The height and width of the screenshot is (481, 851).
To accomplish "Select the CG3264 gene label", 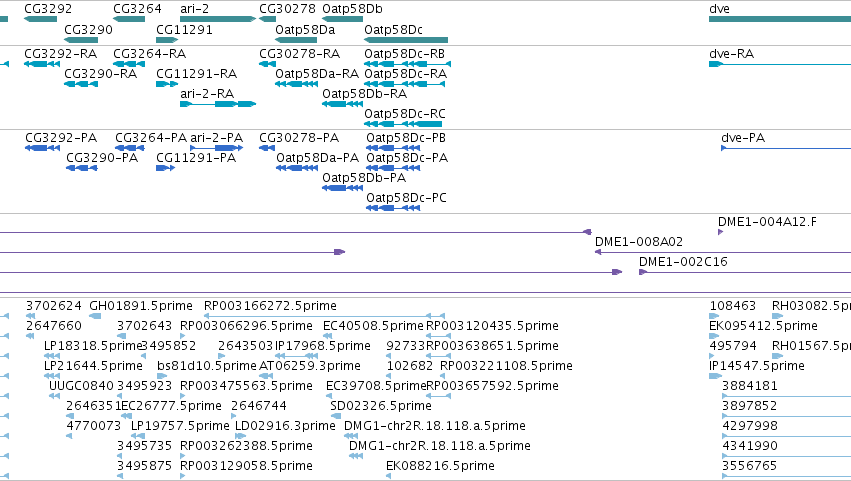I will coord(137,9).
